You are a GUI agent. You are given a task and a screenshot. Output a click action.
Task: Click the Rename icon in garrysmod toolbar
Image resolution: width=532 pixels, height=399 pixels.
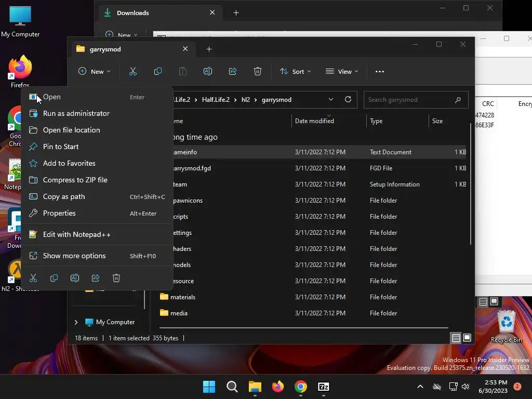[x=208, y=71]
